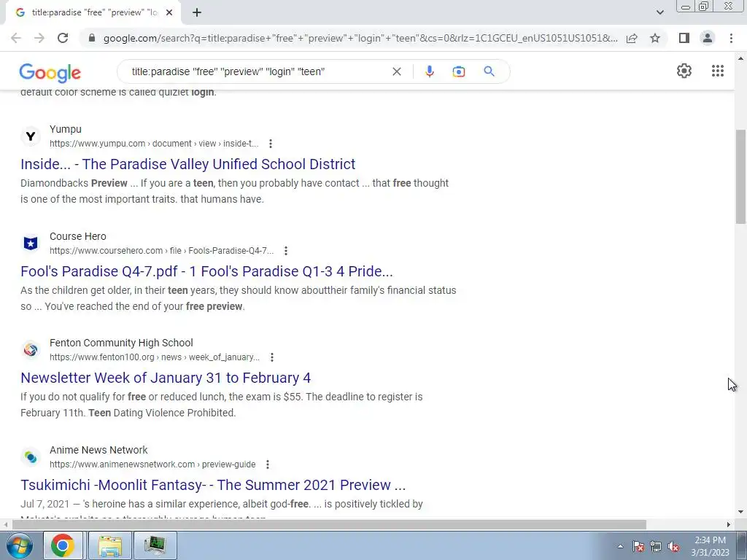Image resolution: width=747 pixels, height=560 pixels.
Task: Select the Google search results tab
Action: coord(93,13)
